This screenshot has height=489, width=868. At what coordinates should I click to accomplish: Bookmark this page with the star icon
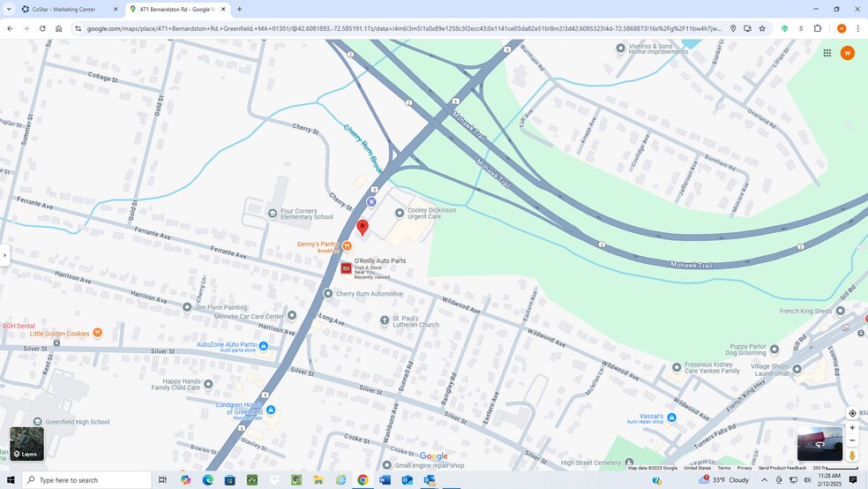pyautogui.click(x=762, y=28)
